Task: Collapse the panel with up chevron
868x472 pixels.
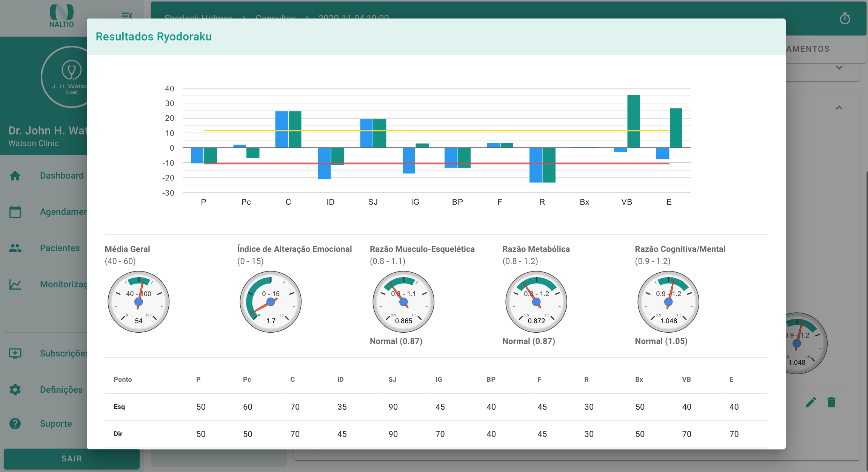Action: click(839, 108)
